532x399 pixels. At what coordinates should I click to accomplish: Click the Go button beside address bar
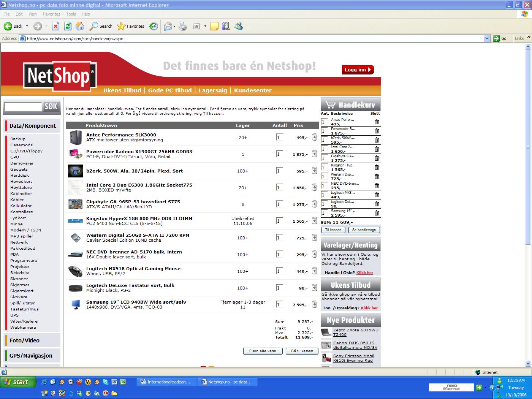coord(500,38)
